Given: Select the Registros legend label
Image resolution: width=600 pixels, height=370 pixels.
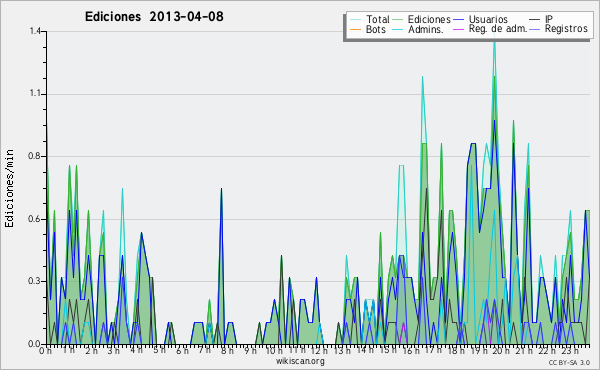Looking at the screenshot, I should (x=566, y=29).
